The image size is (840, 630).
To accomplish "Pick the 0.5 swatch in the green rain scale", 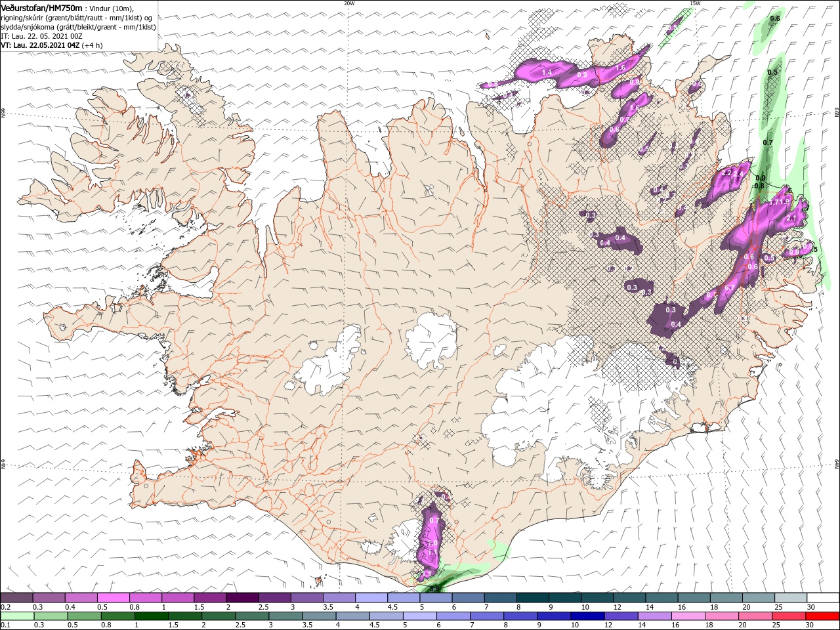I will 84,616.
